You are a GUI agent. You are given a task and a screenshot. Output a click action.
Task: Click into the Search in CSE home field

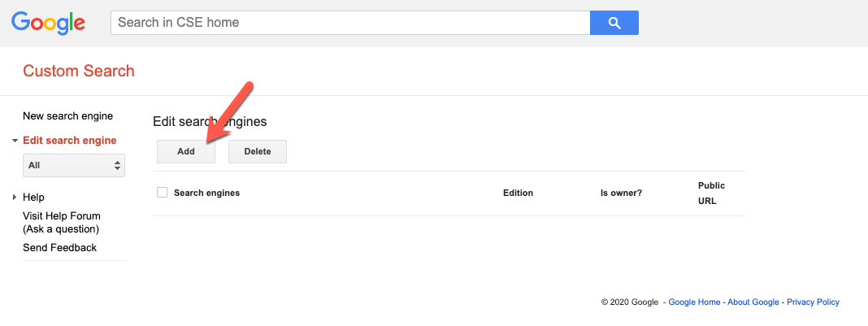pyautogui.click(x=349, y=23)
